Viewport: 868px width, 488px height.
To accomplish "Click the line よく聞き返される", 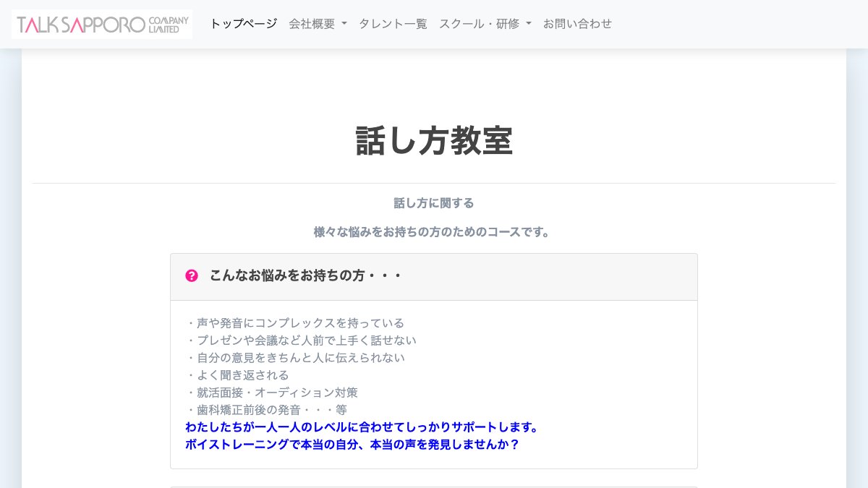I will tap(237, 375).
